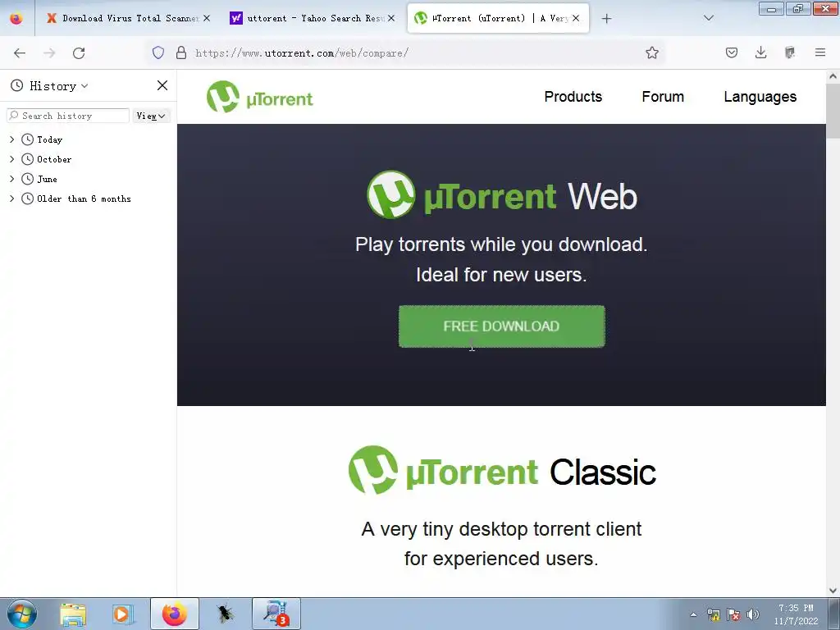Open the Firefox application menu
Image resolution: width=840 pixels, height=630 pixels.
[x=819, y=52]
